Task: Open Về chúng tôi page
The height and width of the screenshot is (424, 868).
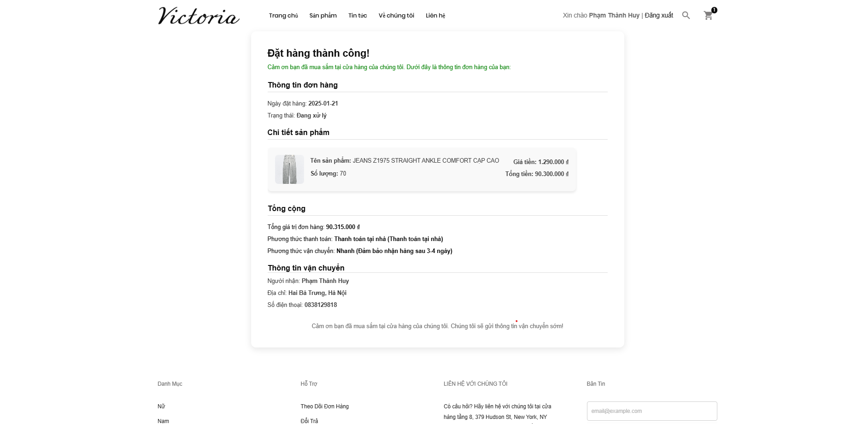Action: (396, 16)
